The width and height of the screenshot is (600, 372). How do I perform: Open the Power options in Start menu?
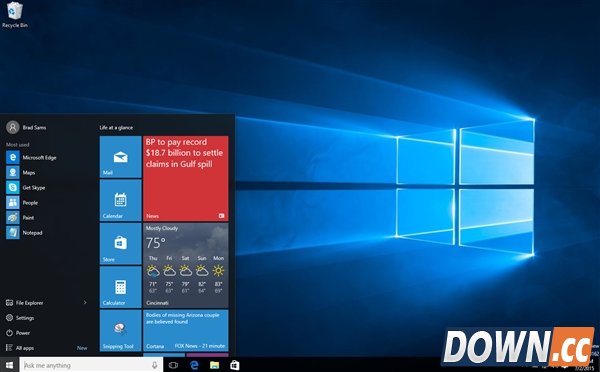tap(18, 333)
